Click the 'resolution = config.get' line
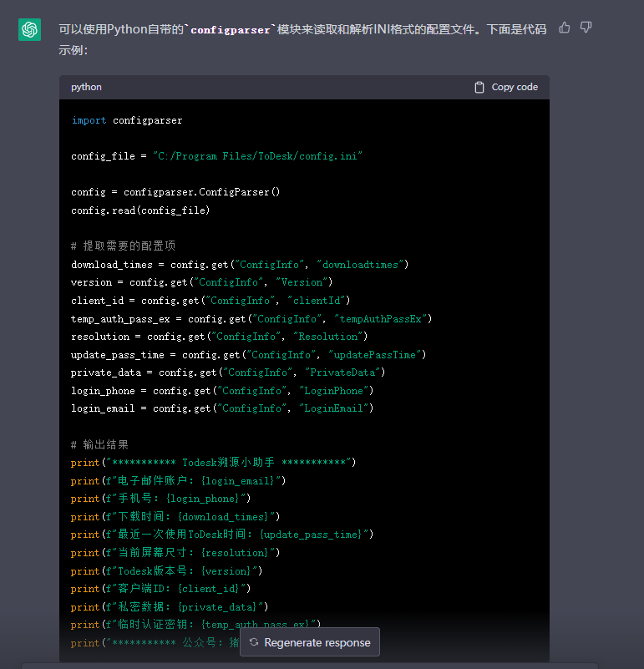Screen dimensions: 644x669 pos(220,337)
